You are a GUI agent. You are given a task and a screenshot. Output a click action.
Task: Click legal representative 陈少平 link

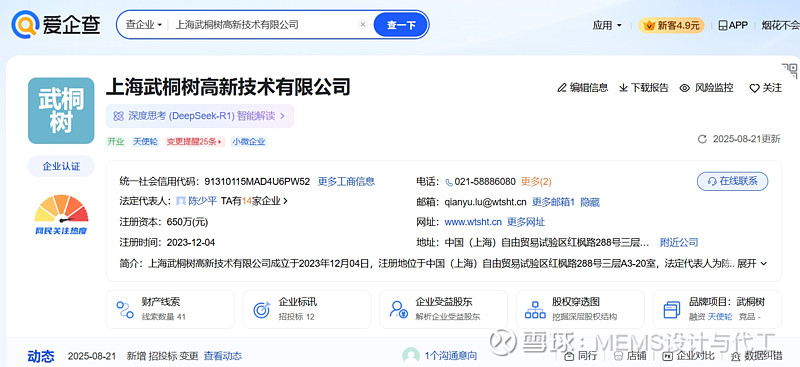(x=203, y=201)
